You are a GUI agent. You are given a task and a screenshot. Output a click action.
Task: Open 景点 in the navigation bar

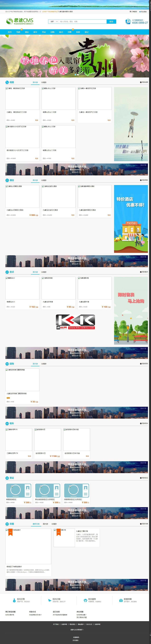tap(61, 32)
